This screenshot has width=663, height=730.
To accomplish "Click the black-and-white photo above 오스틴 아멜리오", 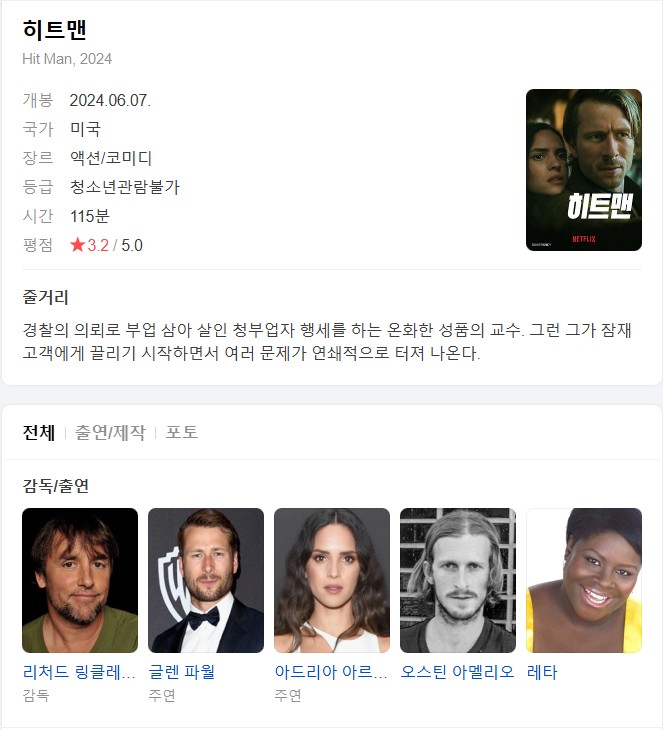I will click(x=458, y=580).
